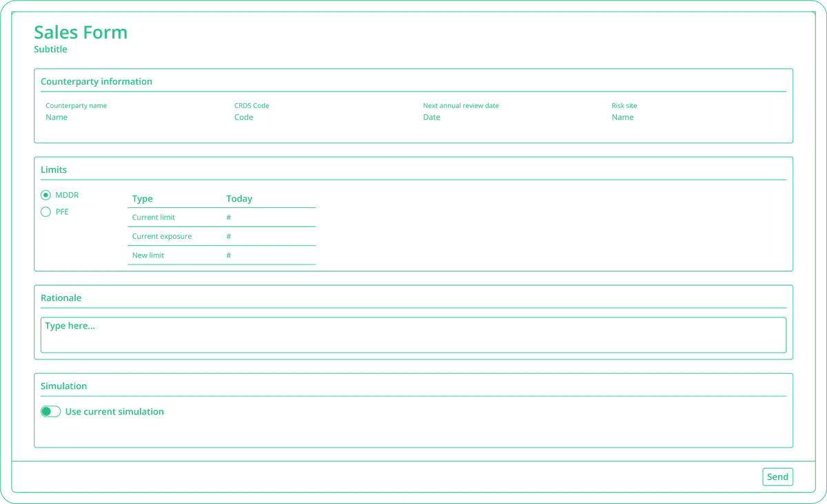Click the Counterparty name field label

[x=76, y=106]
